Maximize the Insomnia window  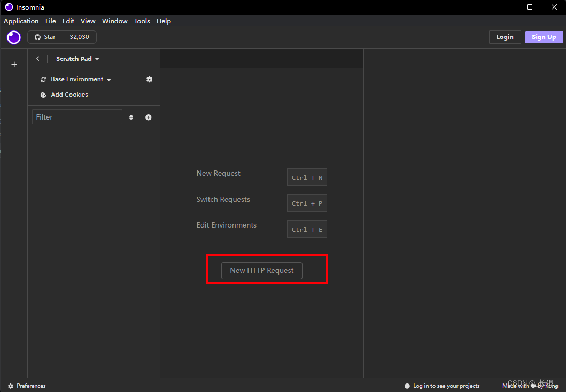[x=530, y=7]
